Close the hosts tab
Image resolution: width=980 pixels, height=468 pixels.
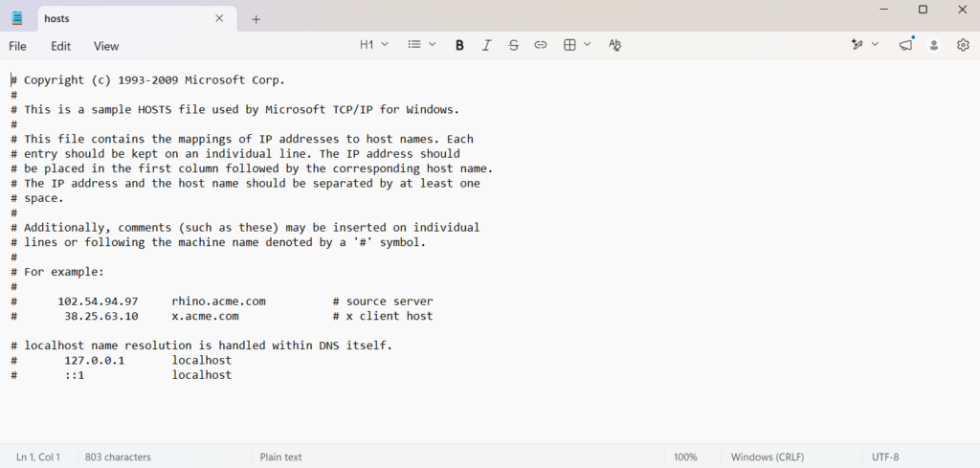point(219,19)
